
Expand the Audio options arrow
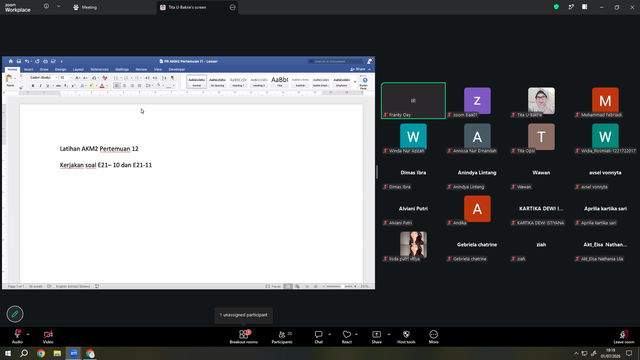pos(28,334)
